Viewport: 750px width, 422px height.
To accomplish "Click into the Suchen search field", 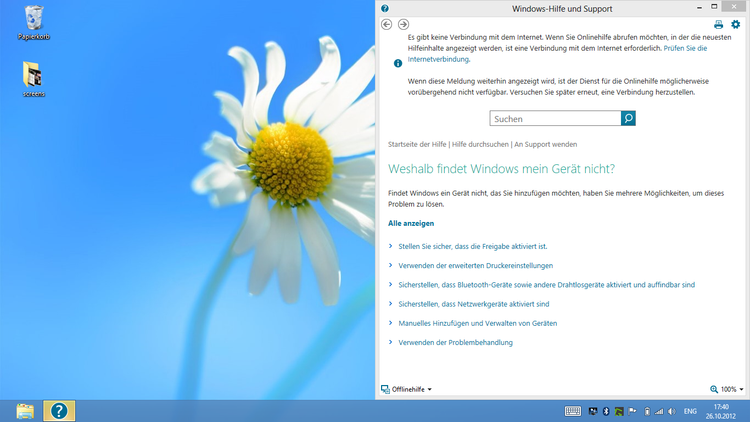I will (x=555, y=118).
